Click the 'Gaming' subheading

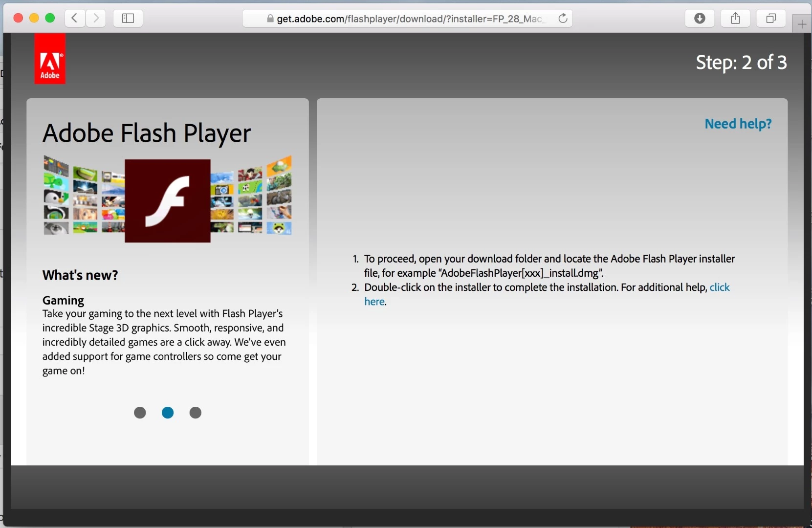click(63, 300)
